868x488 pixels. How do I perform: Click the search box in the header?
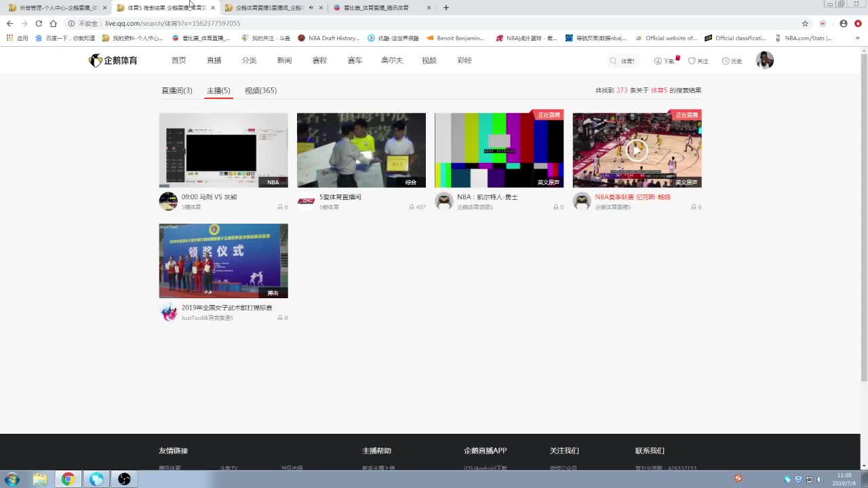coord(624,61)
